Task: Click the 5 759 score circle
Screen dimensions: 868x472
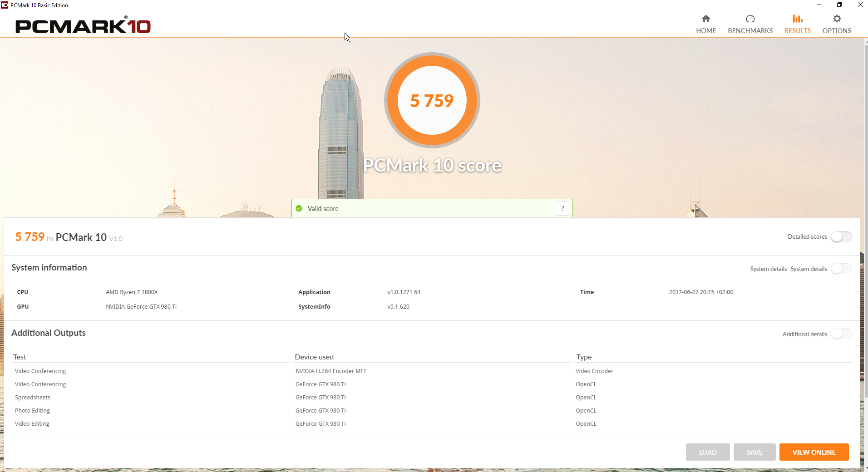Action: coord(432,100)
